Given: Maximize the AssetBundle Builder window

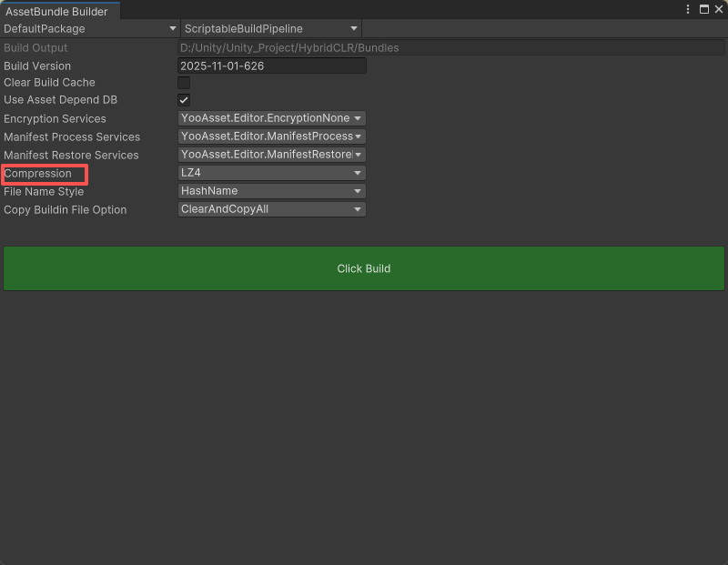Looking at the screenshot, I should pos(703,9).
